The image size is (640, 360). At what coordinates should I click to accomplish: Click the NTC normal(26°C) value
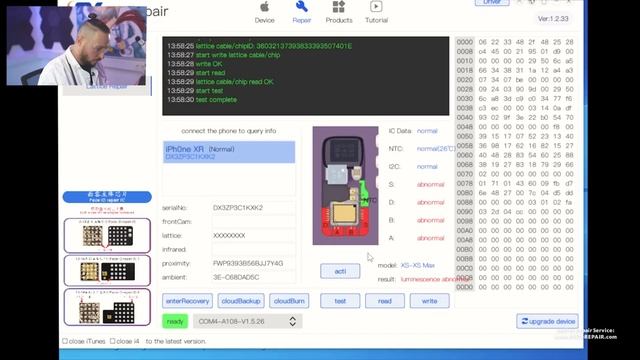[436, 149]
